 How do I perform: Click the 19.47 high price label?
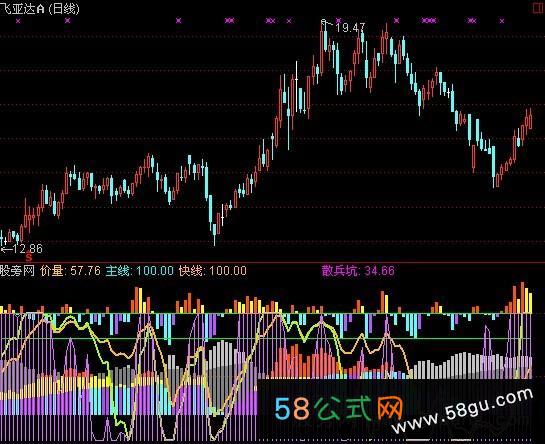click(350, 27)
